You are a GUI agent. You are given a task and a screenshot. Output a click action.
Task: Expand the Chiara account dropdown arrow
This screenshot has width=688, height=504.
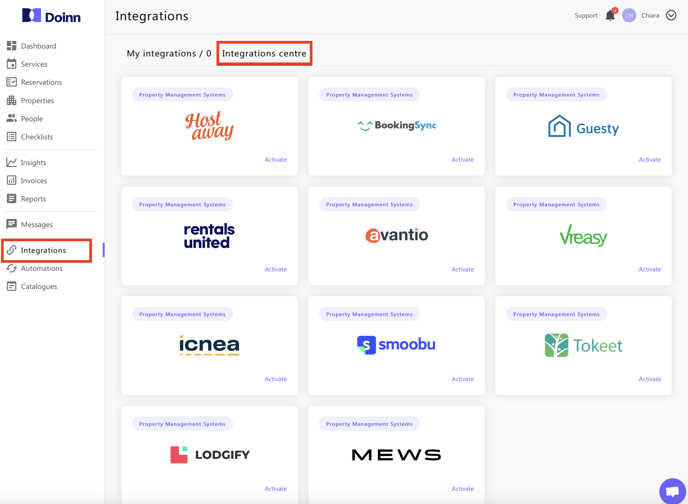[x=671, y=15]
